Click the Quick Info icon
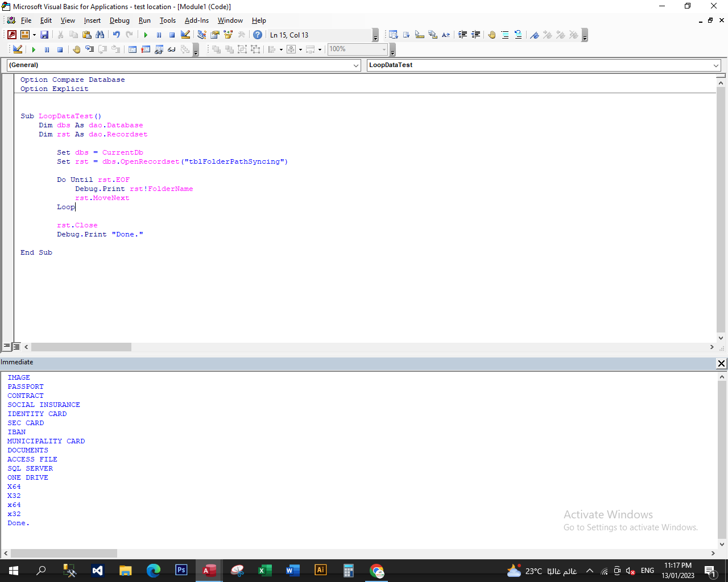 (420, 35)
